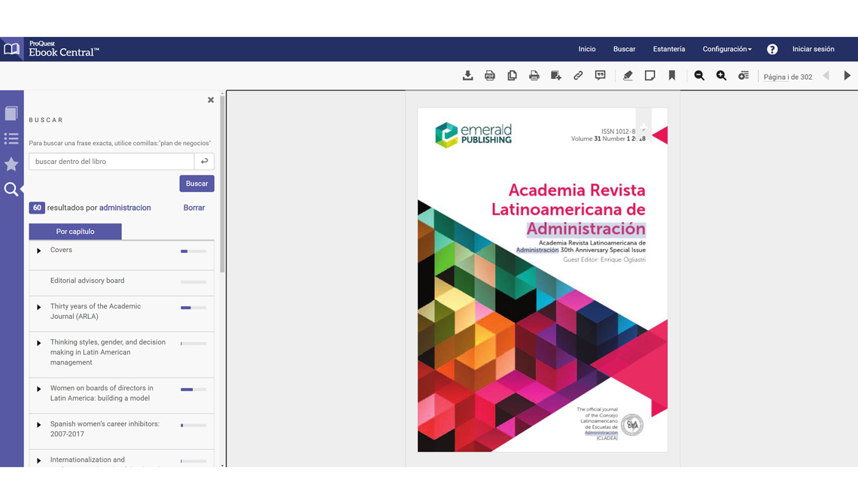The height and width of the screenshot is (504, 858).
Task: Click the Women on boards relevance bar
Action: pyautogui.click(x=193, y=390)
